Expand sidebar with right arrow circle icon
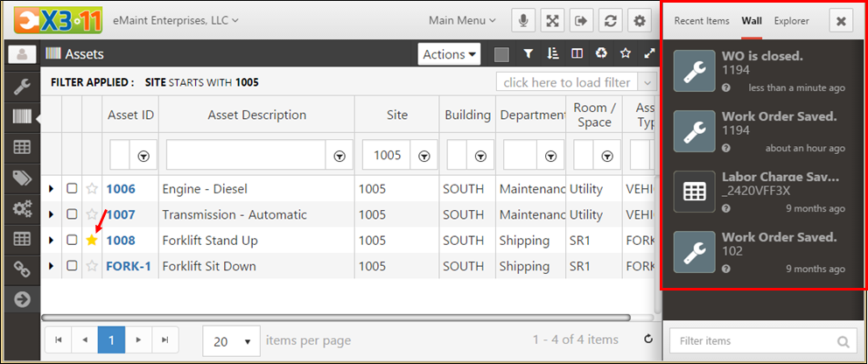 [22, 299]
